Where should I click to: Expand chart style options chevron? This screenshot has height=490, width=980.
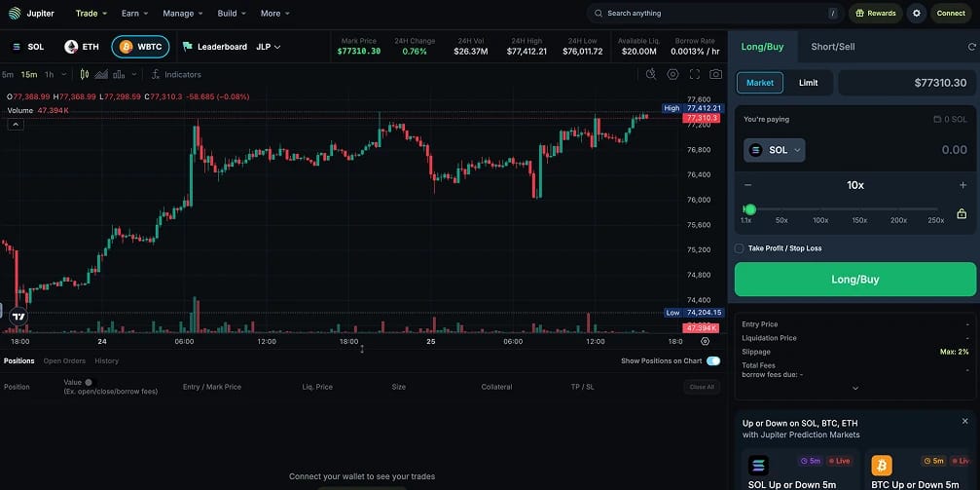(133, 74)
